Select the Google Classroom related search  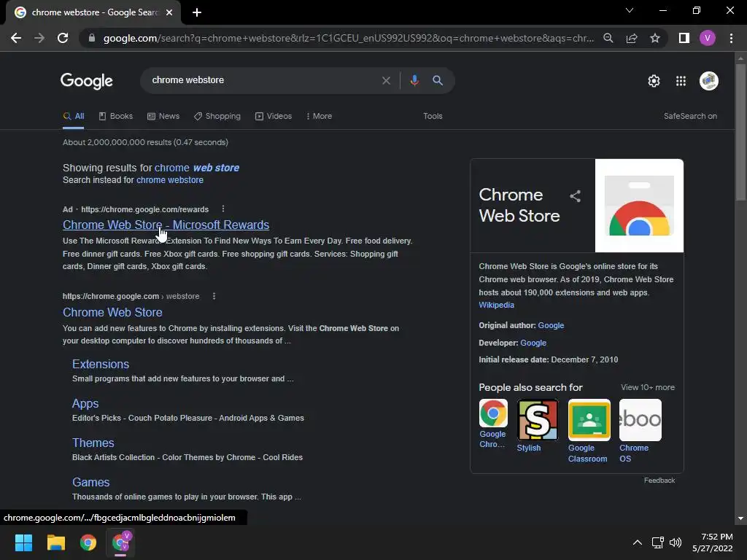pyautogui.click(x=589, y=431)
